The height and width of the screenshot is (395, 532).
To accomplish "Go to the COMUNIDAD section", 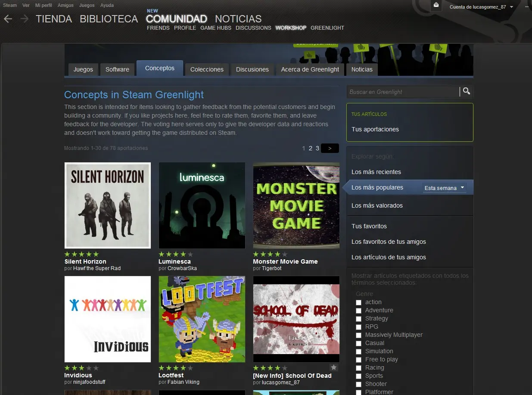I will point(177,19).
